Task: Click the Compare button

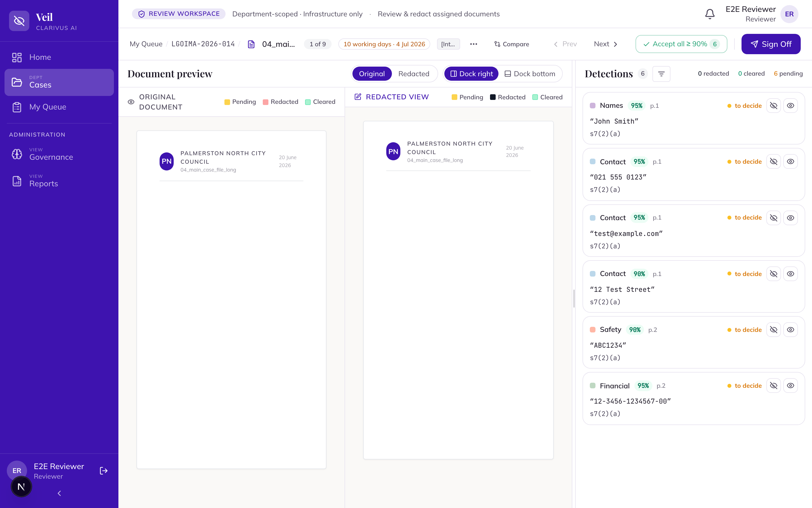Action: click(x=511, y=44)
